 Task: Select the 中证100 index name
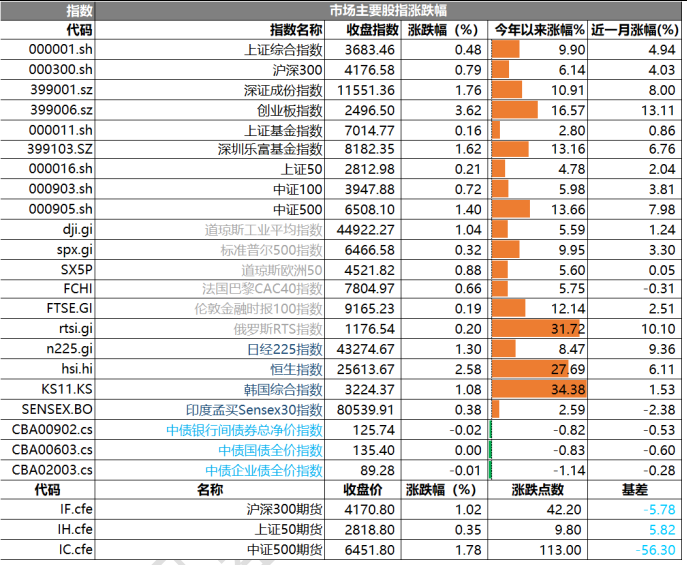click(297, 189)
